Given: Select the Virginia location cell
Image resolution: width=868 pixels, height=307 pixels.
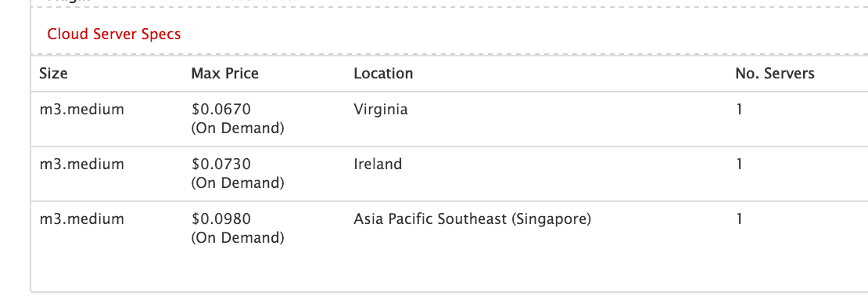Looking at the screenshot, I should [381, 109].
